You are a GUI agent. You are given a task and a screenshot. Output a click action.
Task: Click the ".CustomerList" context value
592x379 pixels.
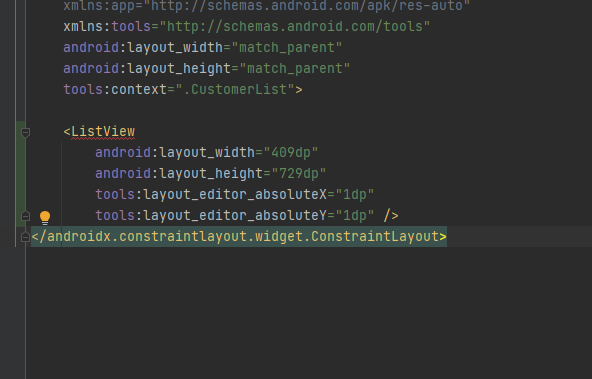(x=235, y=89)
